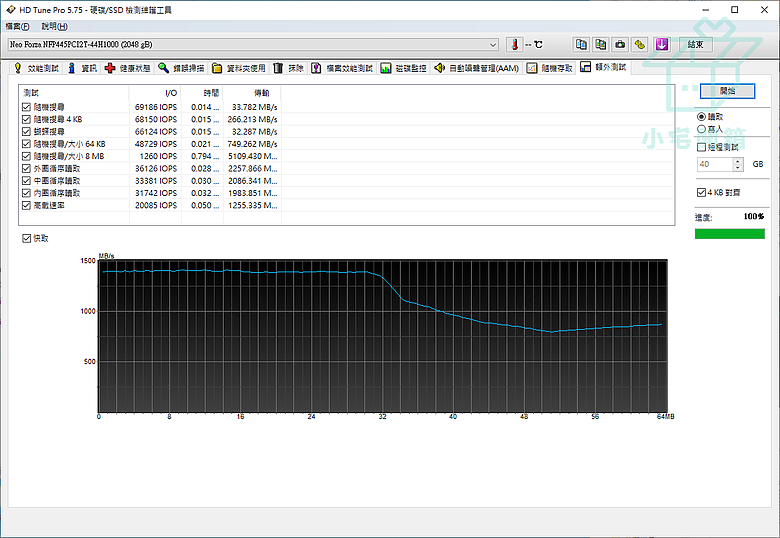Open the Benchmark tab with lightbulb icon
The image size is (780, 538).
tap(37, 68)
